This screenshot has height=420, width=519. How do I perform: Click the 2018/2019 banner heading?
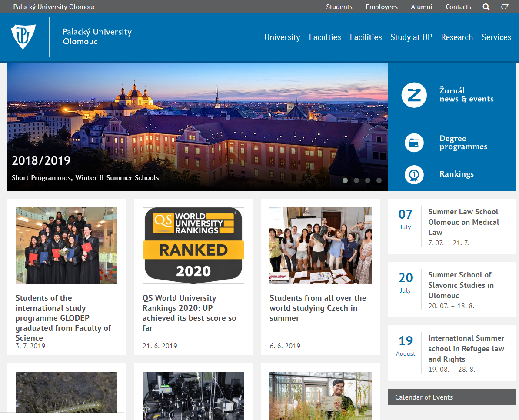point(41,160)
